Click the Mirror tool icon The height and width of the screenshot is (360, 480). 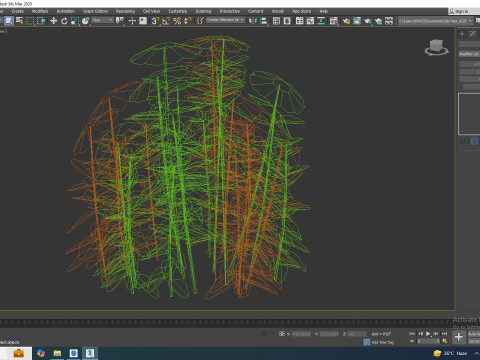click(x=253, y=21)
